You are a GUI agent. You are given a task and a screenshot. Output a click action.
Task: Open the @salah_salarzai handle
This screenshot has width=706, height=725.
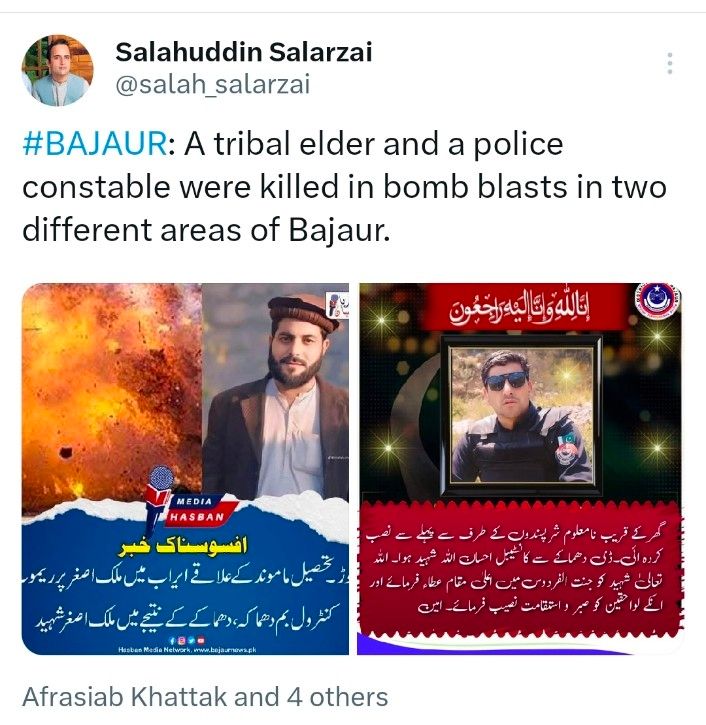pyautogui.click(x=213, y=85)
